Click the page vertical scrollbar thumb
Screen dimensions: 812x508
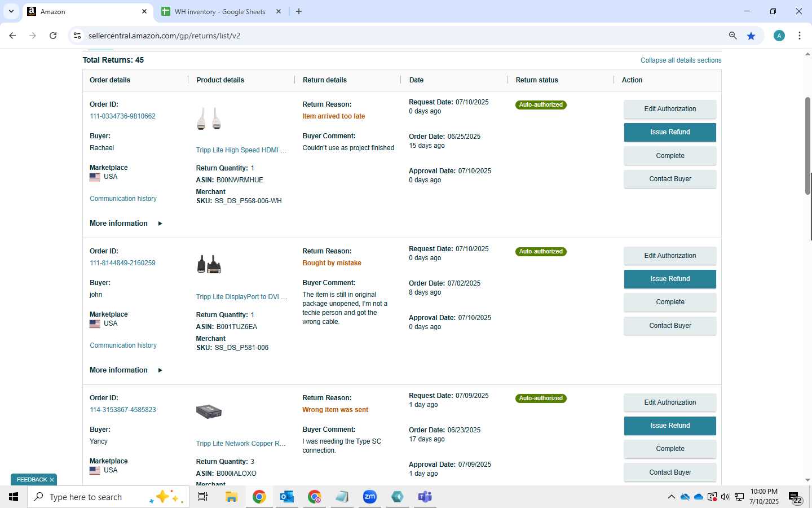(807, 146)
